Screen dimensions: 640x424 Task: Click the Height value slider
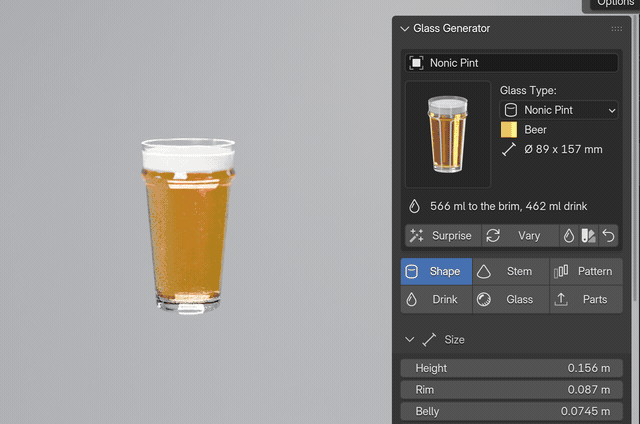click(x=511, y=368)
